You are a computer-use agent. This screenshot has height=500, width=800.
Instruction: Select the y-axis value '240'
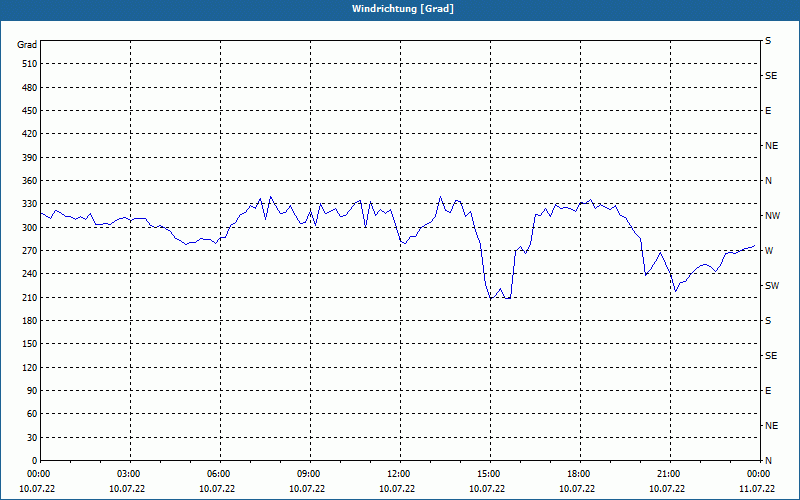30,274
